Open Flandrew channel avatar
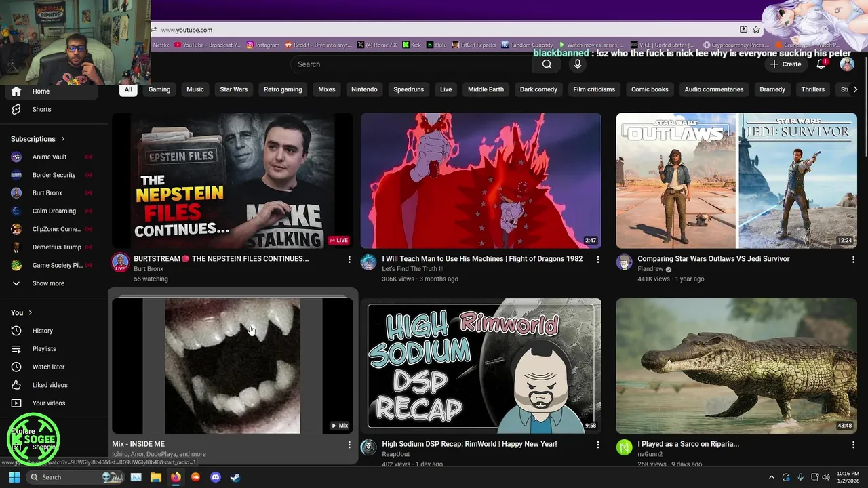The image size is (868, 488). click(x=625, y=262)
